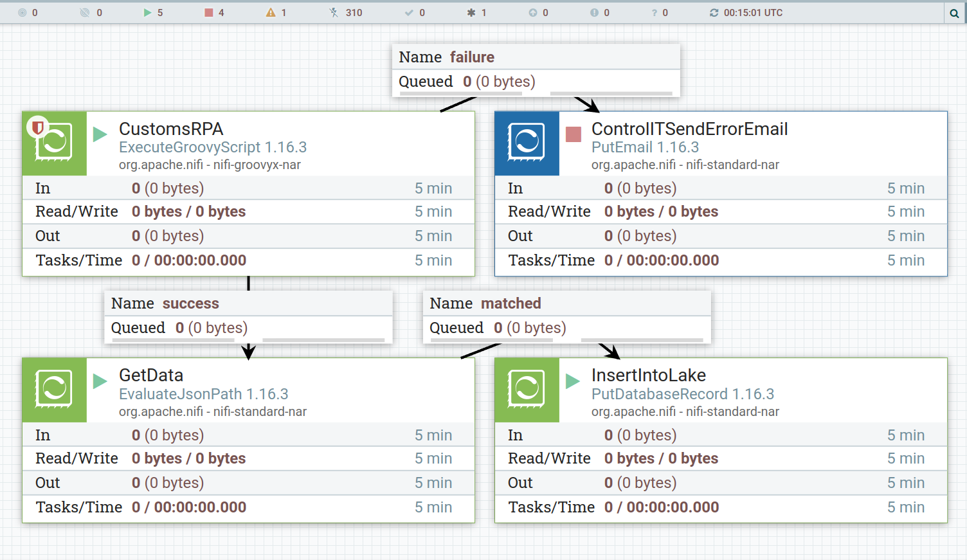Click the InsertIntoLake processor title
The image size is (967, 560).
648,375
